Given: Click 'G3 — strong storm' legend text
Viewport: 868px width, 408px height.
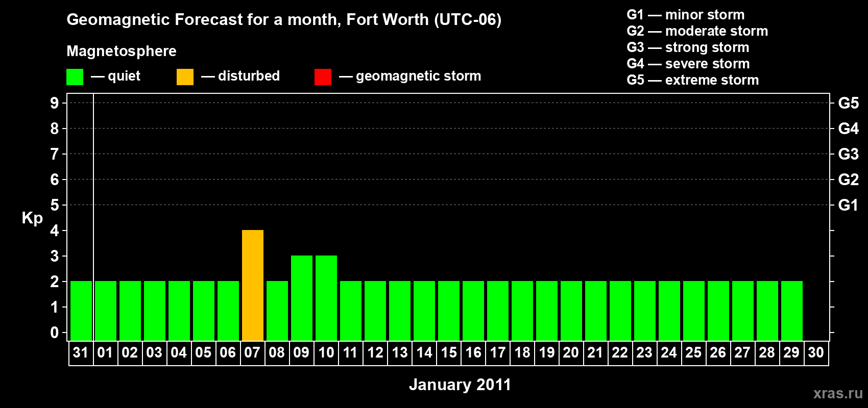Looking at the screenshot, I should [688, 47].
